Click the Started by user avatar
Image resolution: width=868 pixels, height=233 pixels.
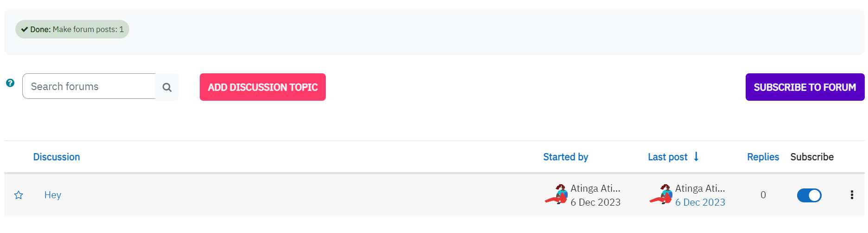pyautogui.click(x=556, y=194)
